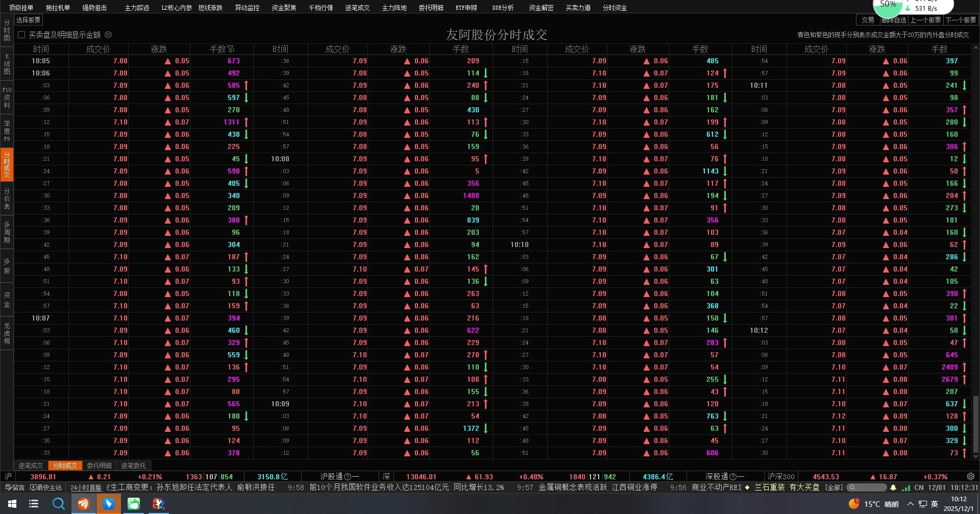980x514 pixels.
Task: Click the notification bell in the status bar
Action: point(893,487)
